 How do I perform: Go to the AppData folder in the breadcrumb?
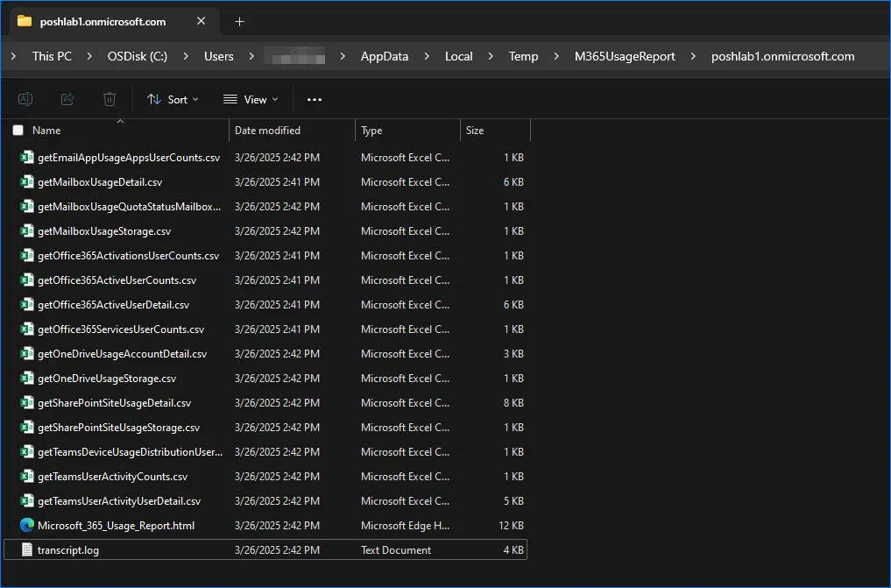click(384, 56)
